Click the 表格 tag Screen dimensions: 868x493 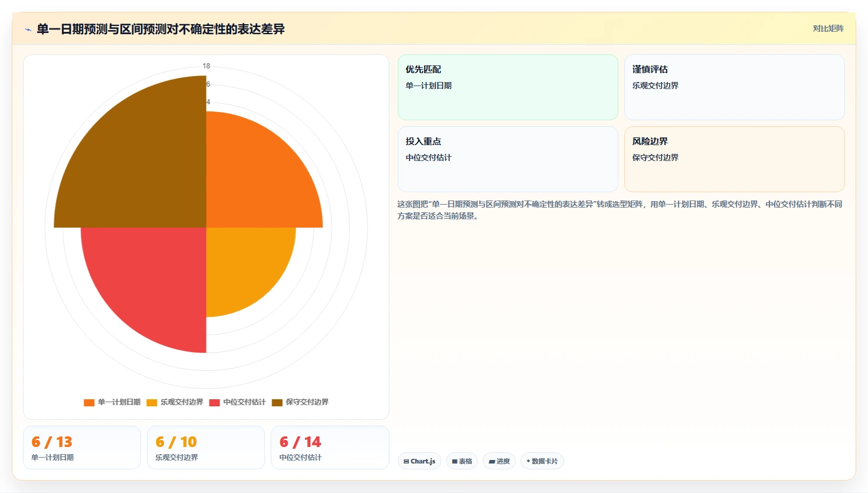(462, 461)
